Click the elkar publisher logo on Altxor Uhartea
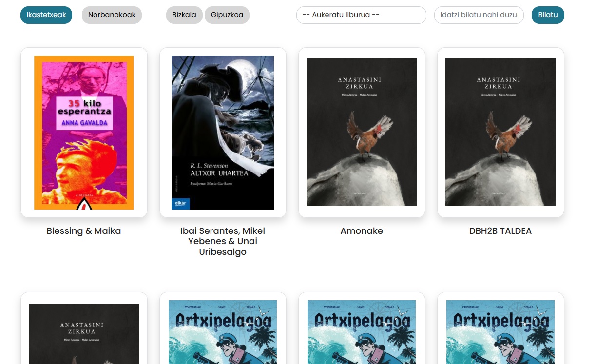596x364 pixels. 181,204
